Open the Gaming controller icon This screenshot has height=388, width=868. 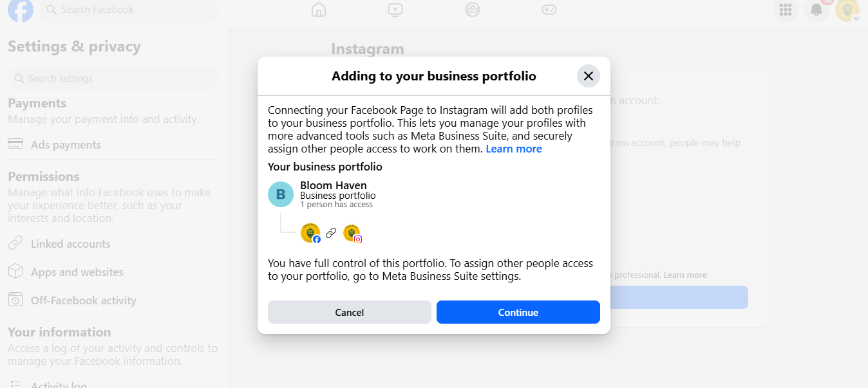[549, 10]
